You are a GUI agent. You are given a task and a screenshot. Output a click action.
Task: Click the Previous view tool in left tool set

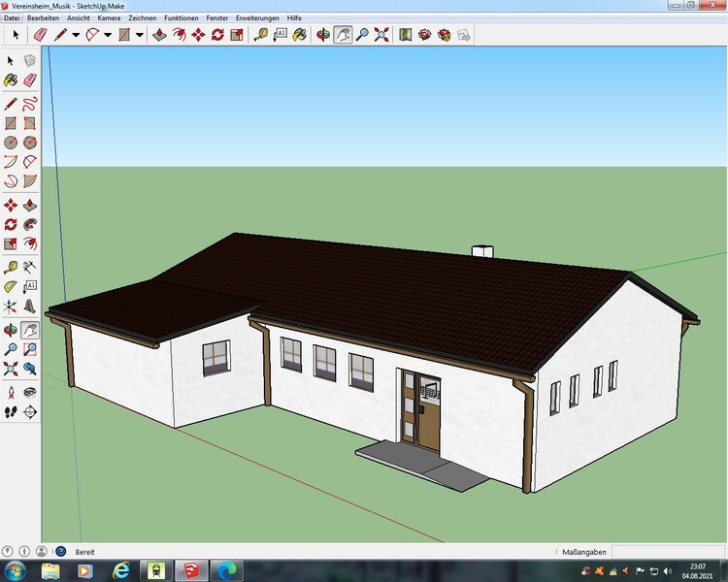click(30, 369)
